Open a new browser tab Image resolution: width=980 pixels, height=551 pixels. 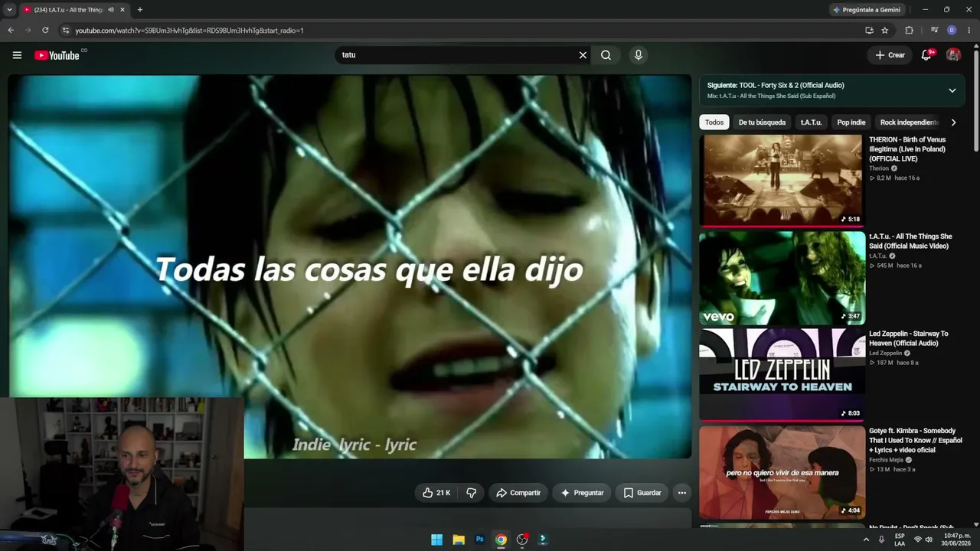139,10
